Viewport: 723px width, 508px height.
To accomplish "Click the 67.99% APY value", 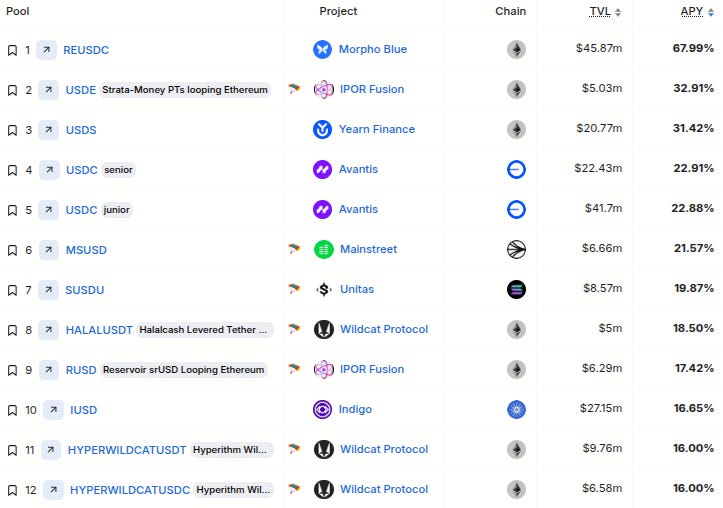I will pyautogui.click(x=693, y=48).
